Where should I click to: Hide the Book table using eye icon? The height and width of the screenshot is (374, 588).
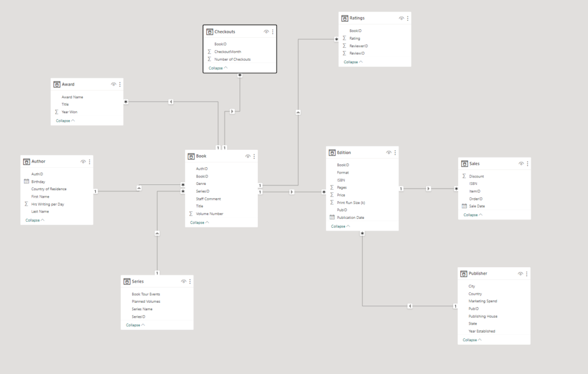pyautogui.click(x=247, y=156)
